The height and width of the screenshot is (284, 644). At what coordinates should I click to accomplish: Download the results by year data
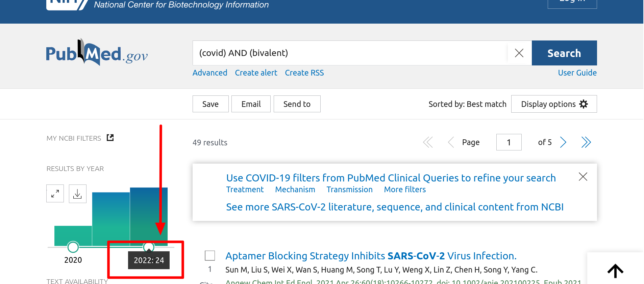coord(78,194)
